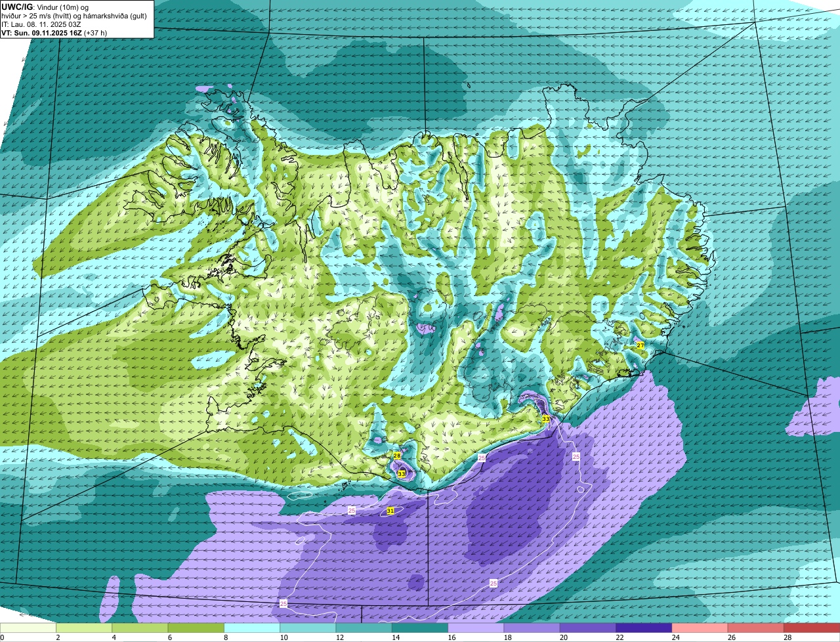Choose the red above-28 m/s legend swatch
This screenshot has height=642, width=840.
[x=812, y=628]
